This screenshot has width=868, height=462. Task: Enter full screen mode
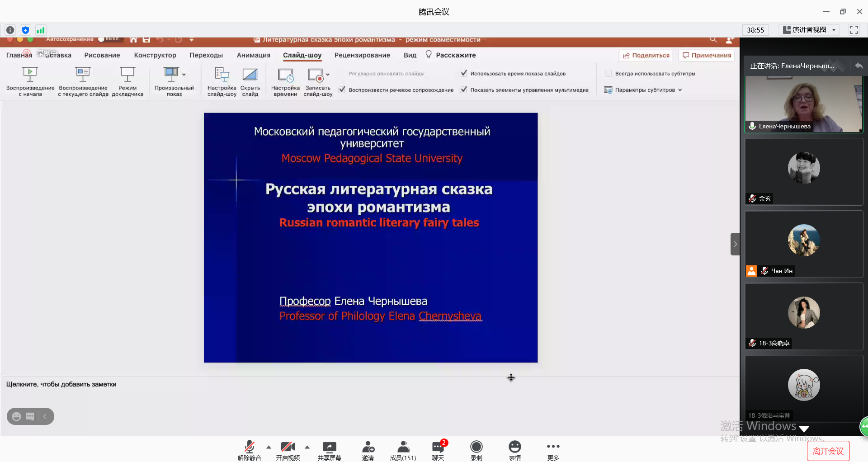point(854,30)
